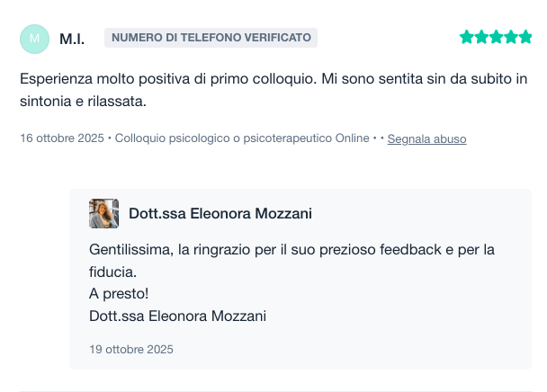Click the reviewer's round "M" avatar
The image size is (547, 392).
click(x=34, y=38)
